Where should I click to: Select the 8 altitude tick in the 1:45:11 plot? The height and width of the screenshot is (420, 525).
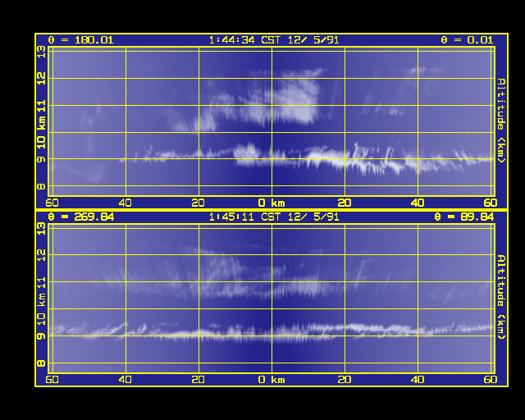click(x=41, y=363)
